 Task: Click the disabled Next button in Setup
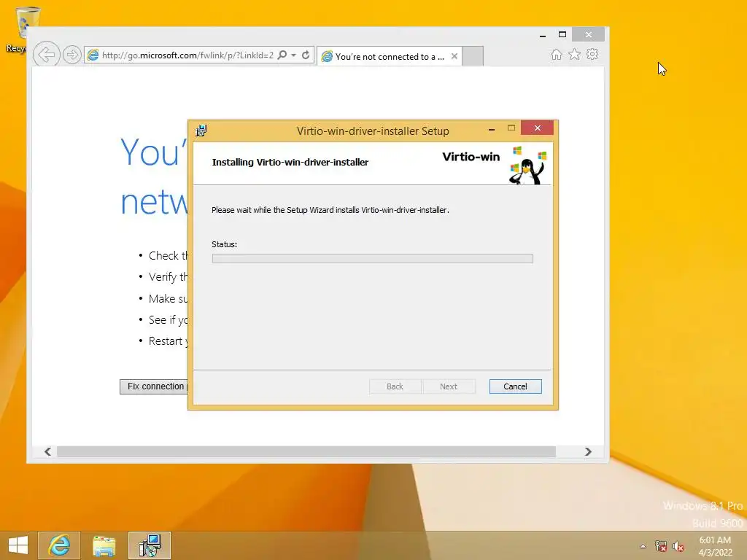pos(449,386)
